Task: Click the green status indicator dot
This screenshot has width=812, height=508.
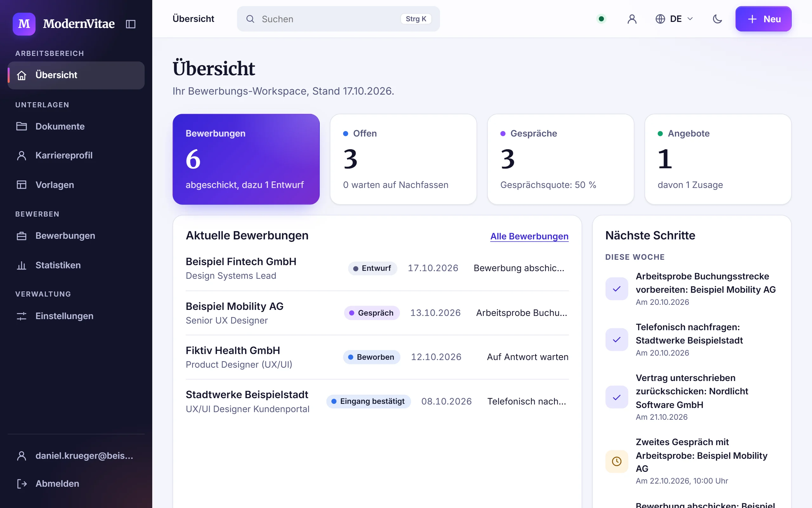Action: (x=601, y=19)
